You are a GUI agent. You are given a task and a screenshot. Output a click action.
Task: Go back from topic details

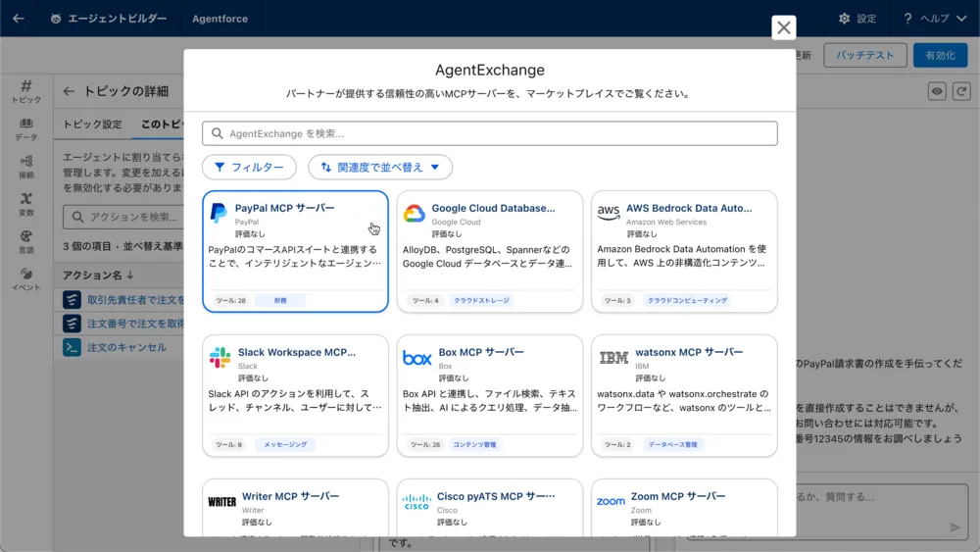pyautogui.click(x=69, y=91)
